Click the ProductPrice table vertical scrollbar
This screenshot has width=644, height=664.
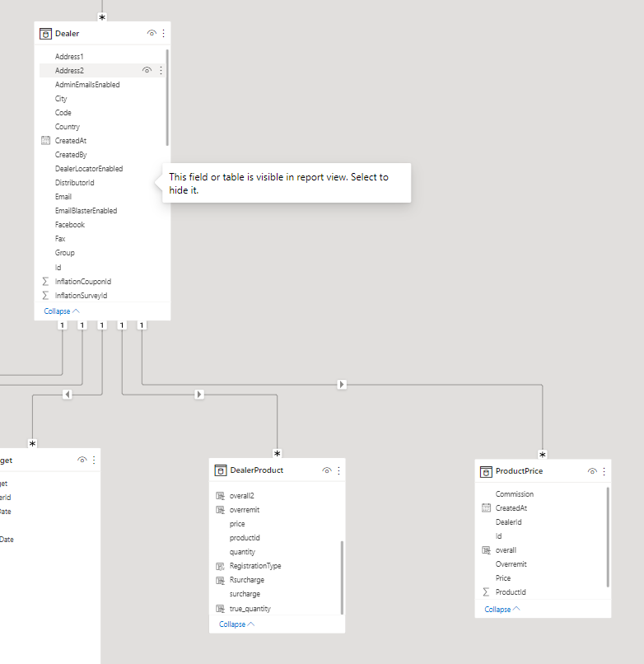point(608,537)
